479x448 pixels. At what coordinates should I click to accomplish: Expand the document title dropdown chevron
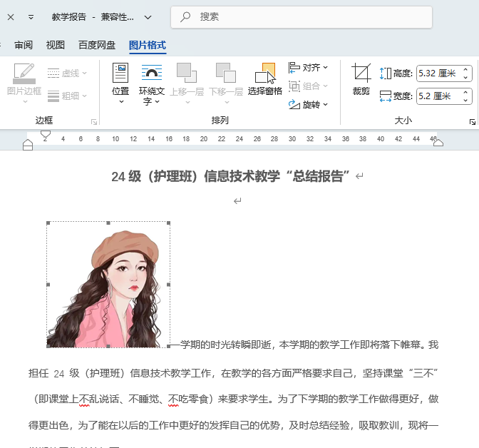click(148, 17)
